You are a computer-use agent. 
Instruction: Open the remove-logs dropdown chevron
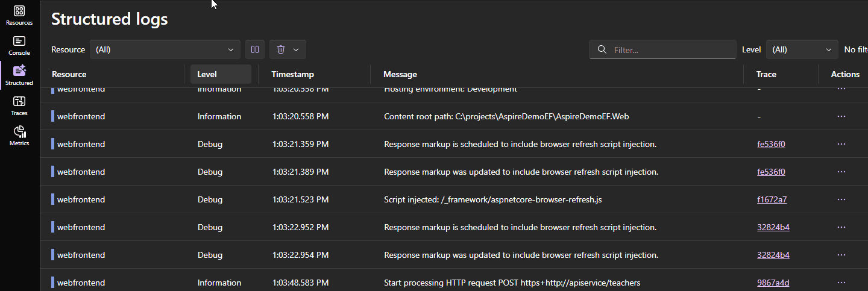296,49
